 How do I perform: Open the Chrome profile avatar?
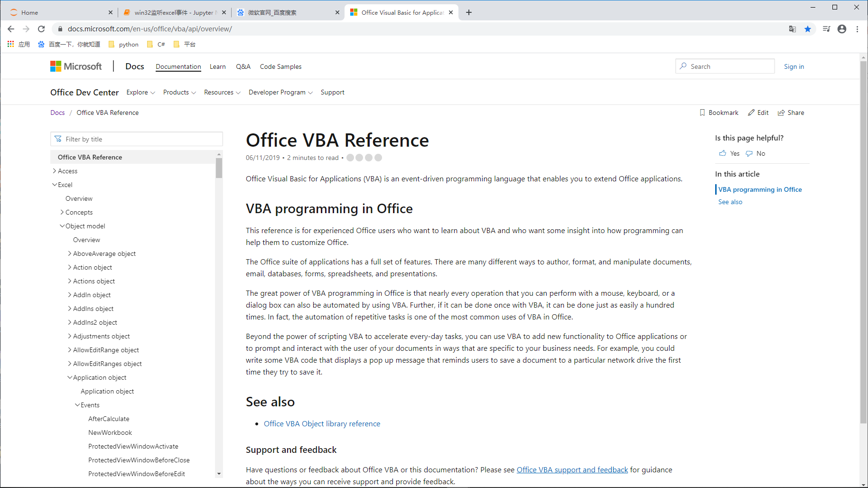842,29
